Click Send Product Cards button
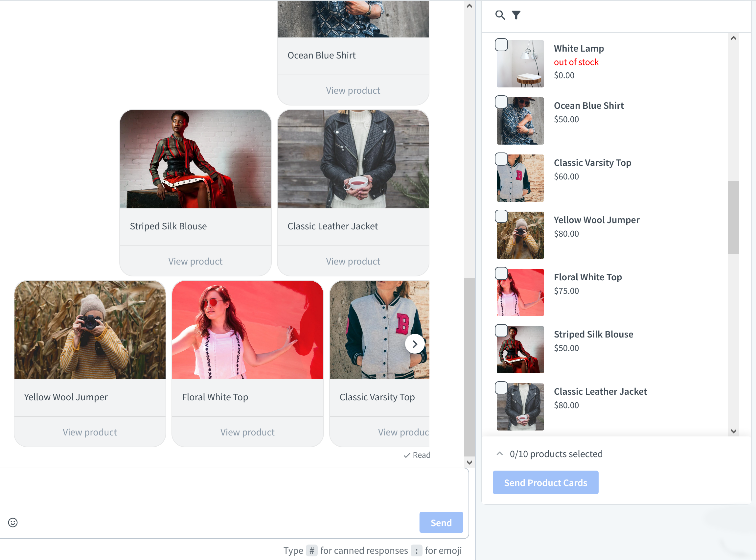This screenshot has width=756, height=560. 545,482
